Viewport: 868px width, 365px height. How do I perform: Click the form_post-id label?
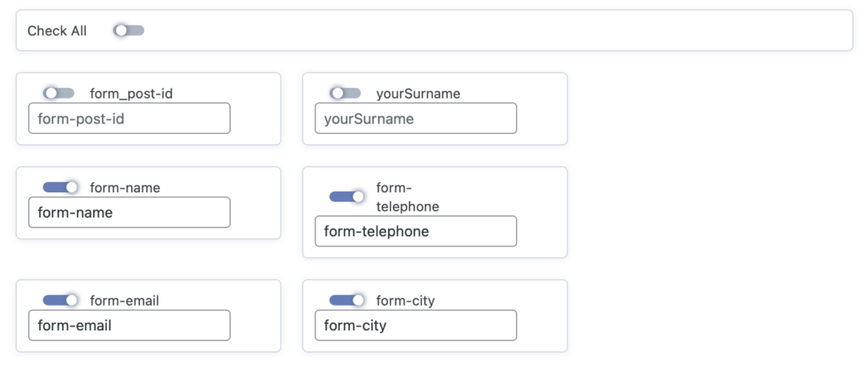(131, 93)
